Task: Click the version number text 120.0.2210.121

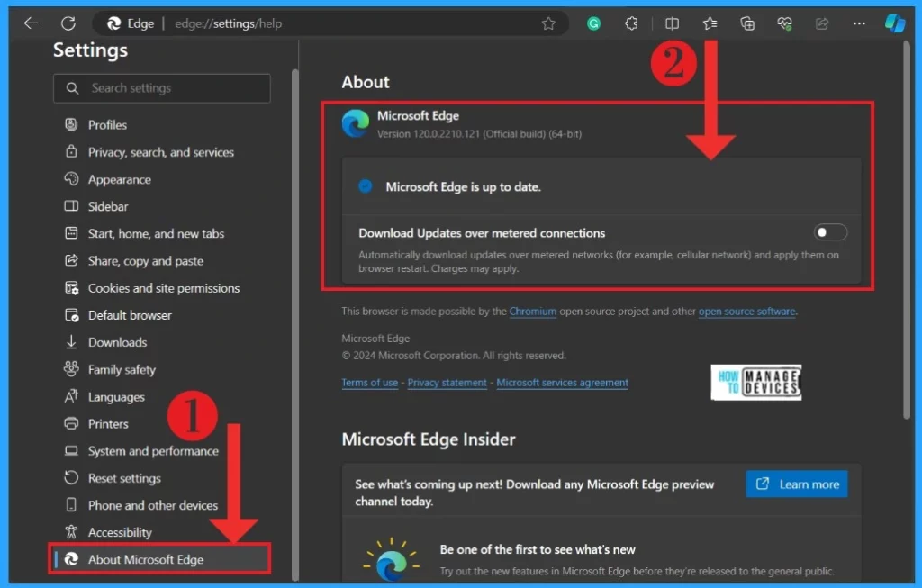Action: pyautogui.click(x=447, y=134)
